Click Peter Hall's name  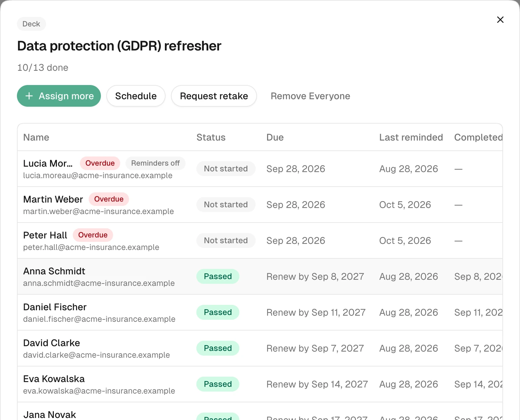coord(45,235)
